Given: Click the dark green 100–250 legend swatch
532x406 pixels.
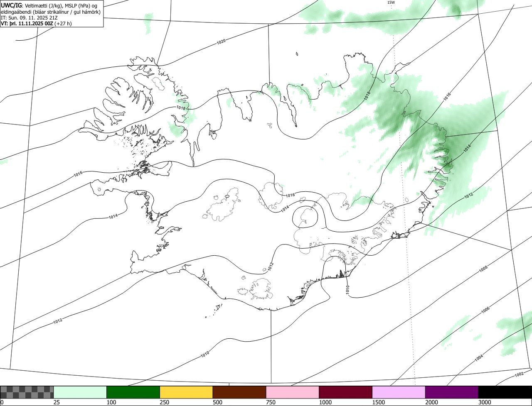Looking at the screenshot, I should pos(133,392).
